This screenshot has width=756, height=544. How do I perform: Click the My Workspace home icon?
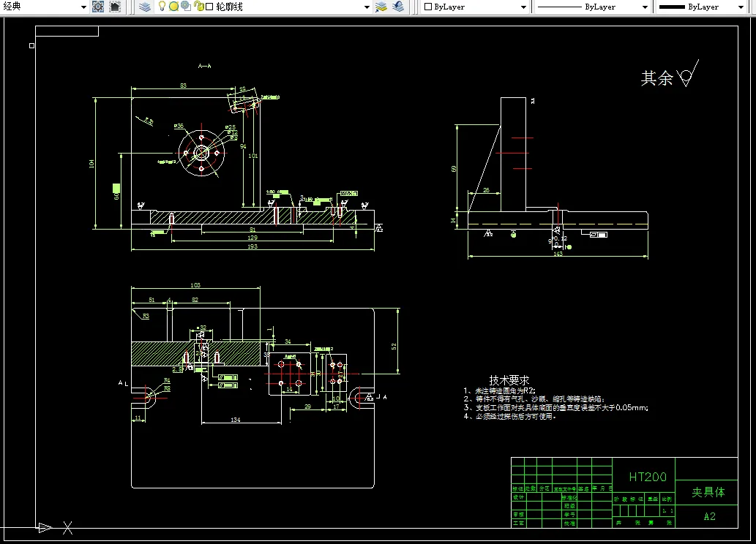point(115,7)
